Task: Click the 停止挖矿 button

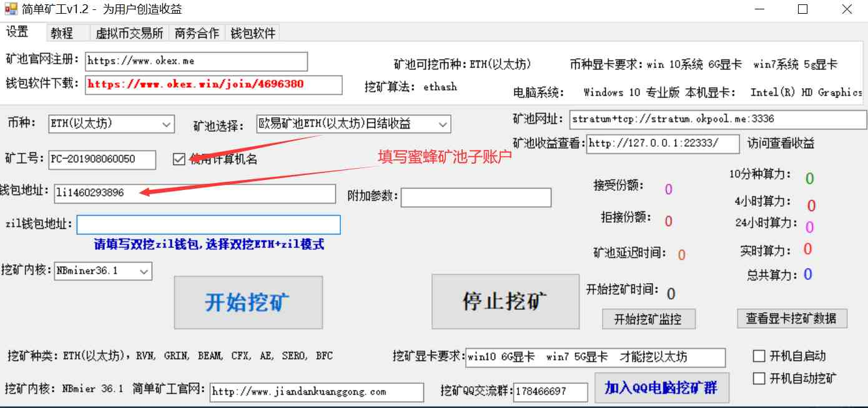Action: [506, 301]
